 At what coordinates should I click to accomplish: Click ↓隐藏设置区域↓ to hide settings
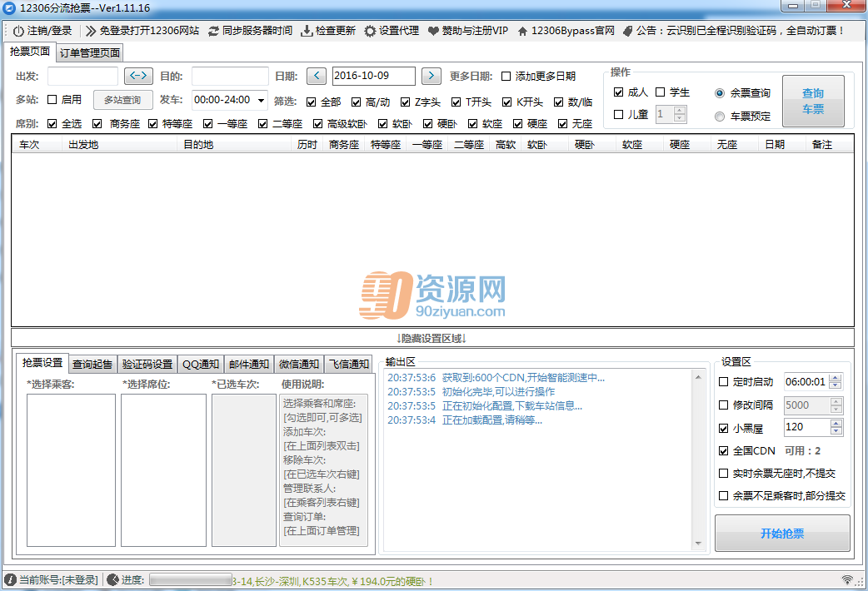tap(432, 338)
